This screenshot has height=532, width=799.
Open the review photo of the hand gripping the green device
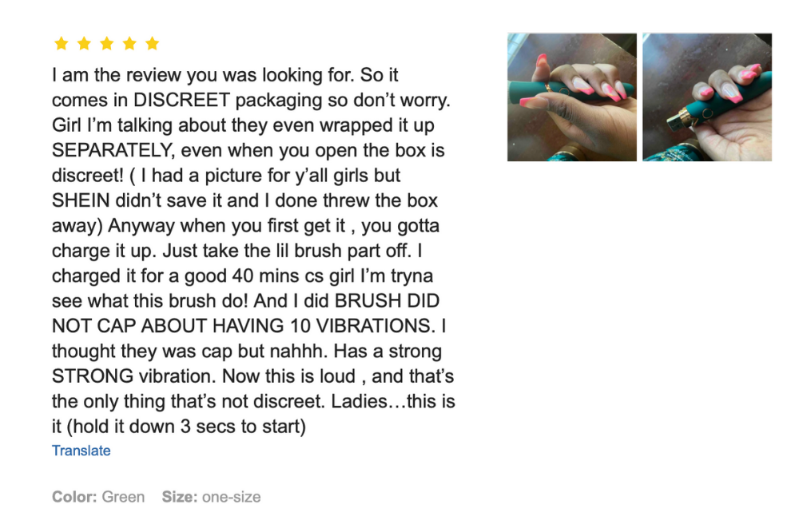[x=572, y=97]
